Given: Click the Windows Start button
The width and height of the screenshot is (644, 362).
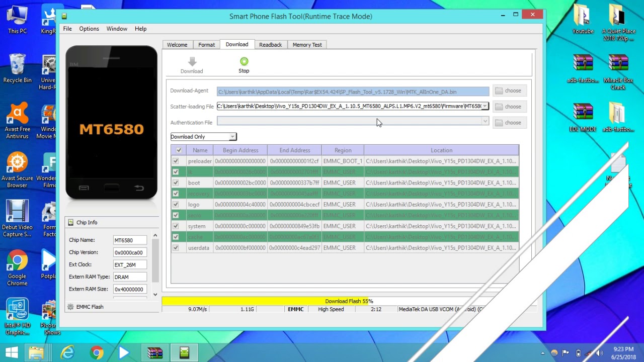Looking at the screenshot, I should pyautogui.click(x=12, y=353).
